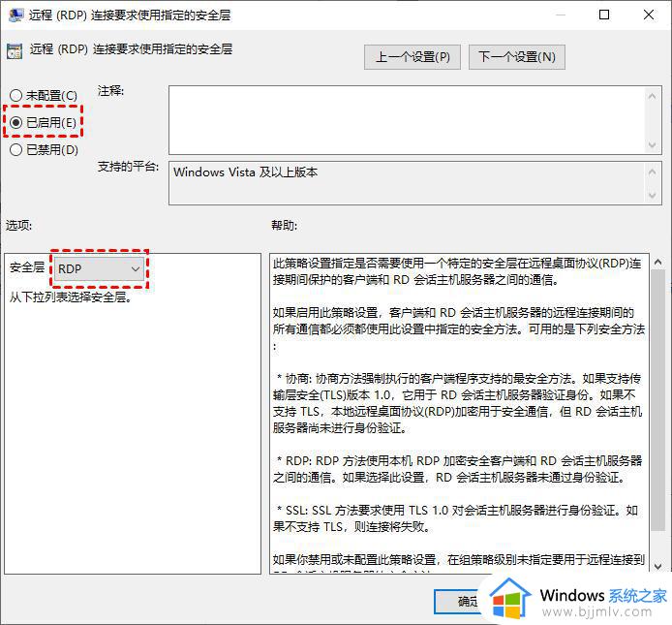Viewport: 672px width, 625px height.
Task: Click the window title bar app icon
Action: coord(15,15)
